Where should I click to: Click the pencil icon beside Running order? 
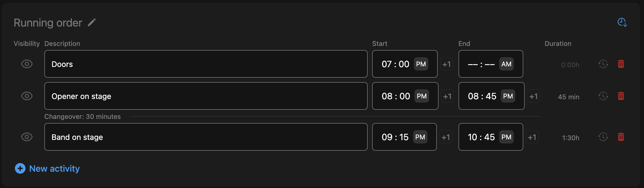coord(92,22)
